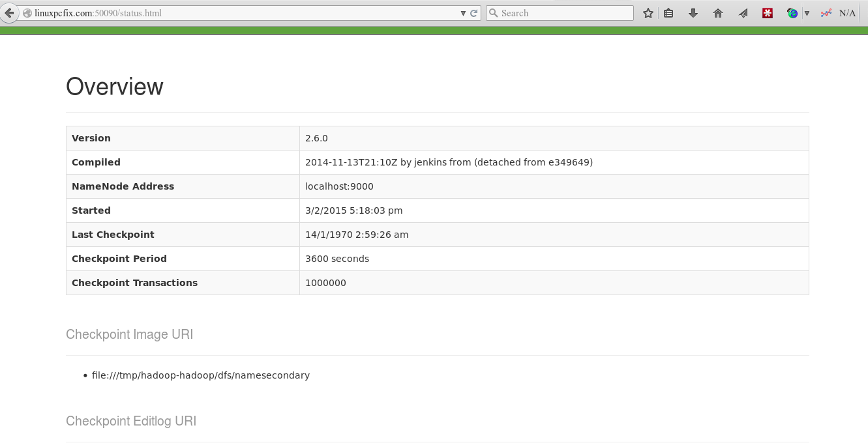
Task: Click the address bar URL text
Action: pos(98,13)
